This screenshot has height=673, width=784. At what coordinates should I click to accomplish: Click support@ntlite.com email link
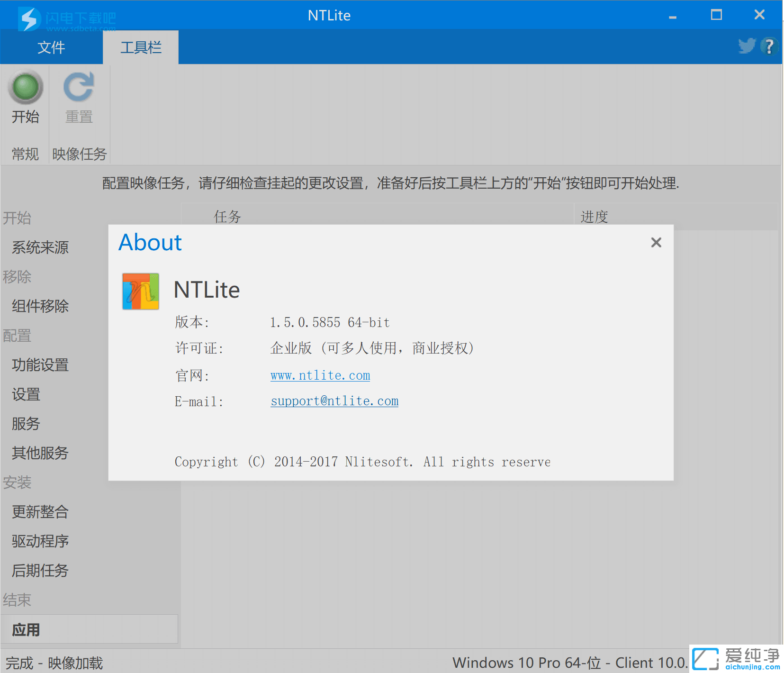tap(334, 401)
